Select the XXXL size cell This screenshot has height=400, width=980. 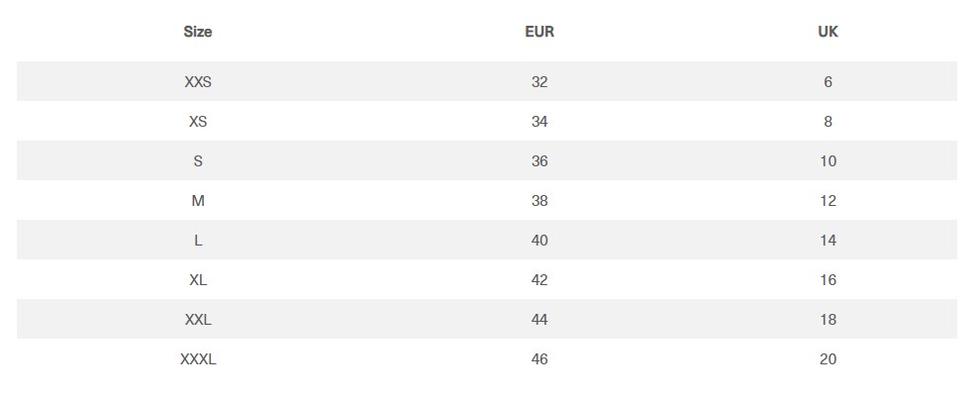(x=198, y=359)
